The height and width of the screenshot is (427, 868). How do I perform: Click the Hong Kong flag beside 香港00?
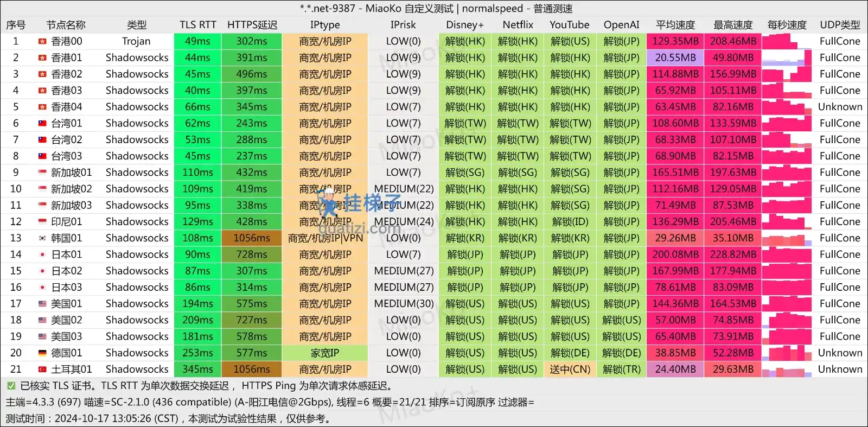click(42, 41)
